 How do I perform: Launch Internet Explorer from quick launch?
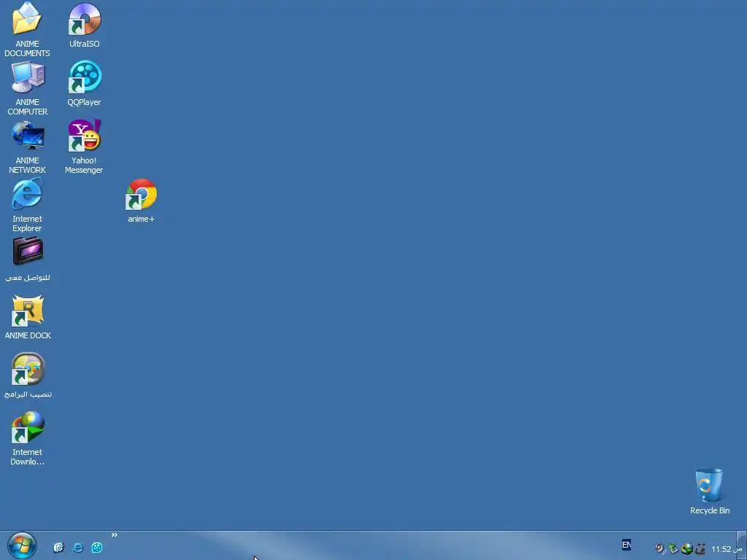[x=77, y=548]
